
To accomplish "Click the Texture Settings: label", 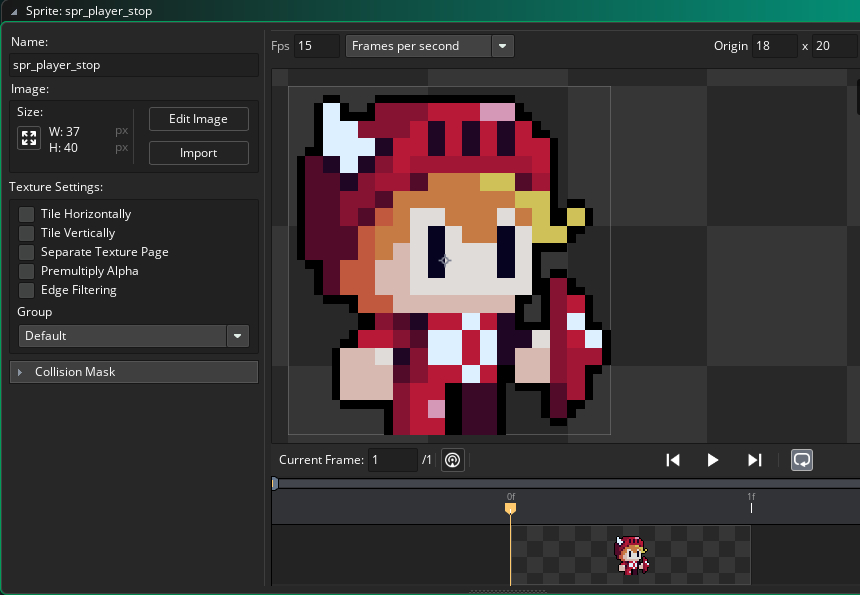I will (56, 187).
